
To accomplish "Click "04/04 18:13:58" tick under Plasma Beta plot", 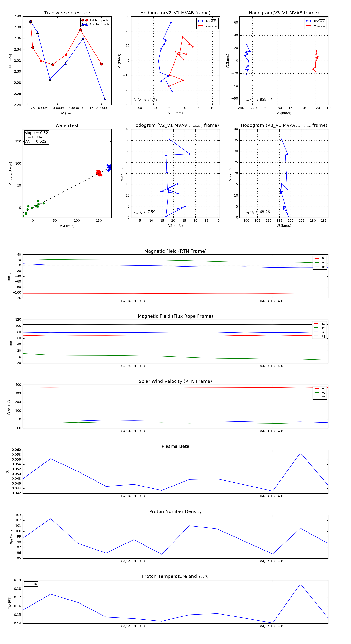I will tap(134, 496).
